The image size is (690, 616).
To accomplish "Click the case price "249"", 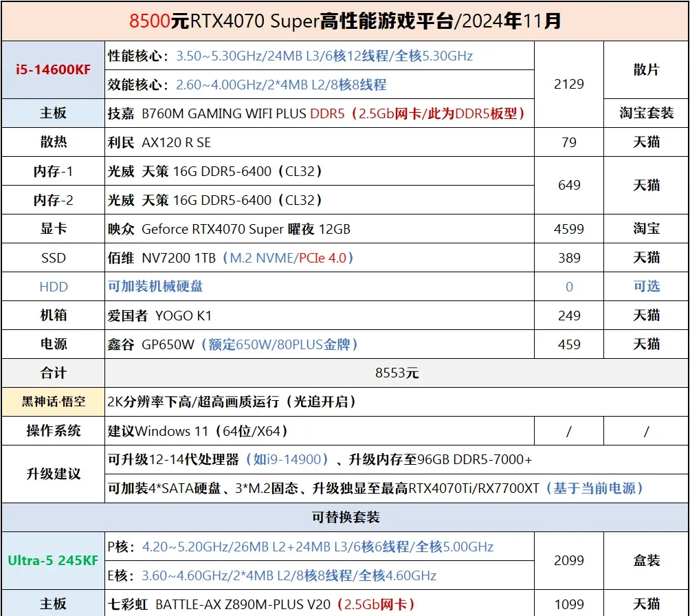I will click(568, 316).
